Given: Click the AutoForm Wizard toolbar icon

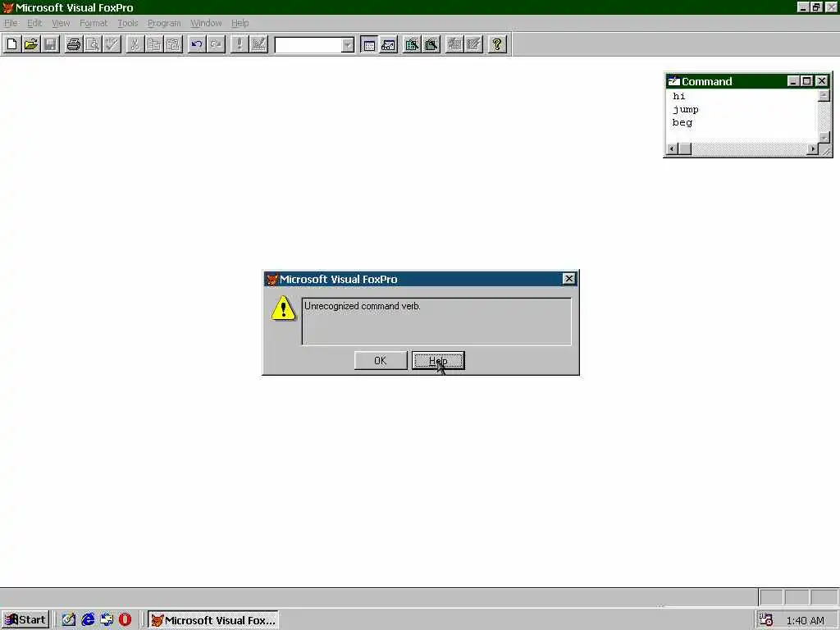Looking at the screenshot, I should tap(454, 44).
